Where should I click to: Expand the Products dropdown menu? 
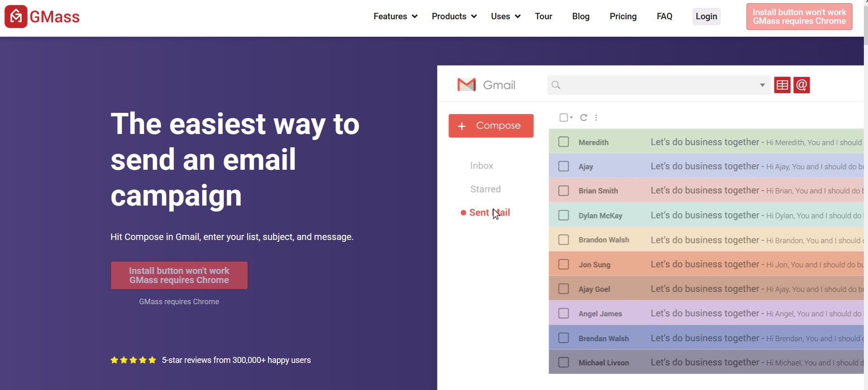(454, 17)
